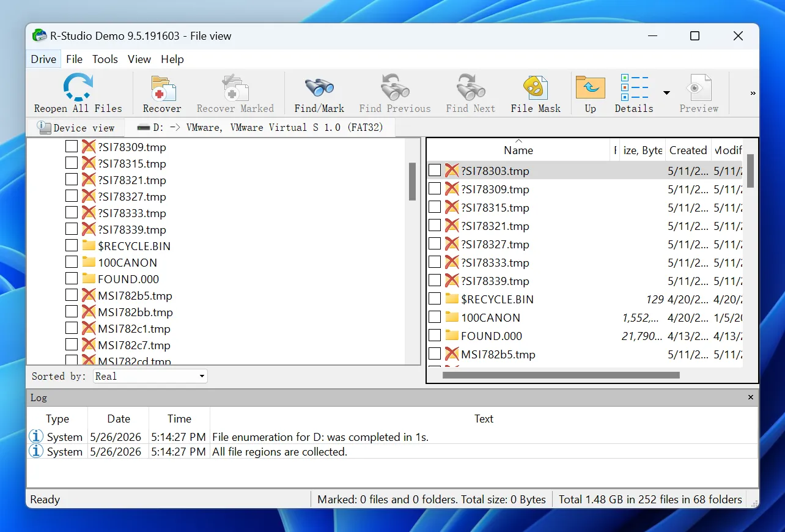Click 'Total 1.48 GB in 252 files' status text

tap(650, 499)
